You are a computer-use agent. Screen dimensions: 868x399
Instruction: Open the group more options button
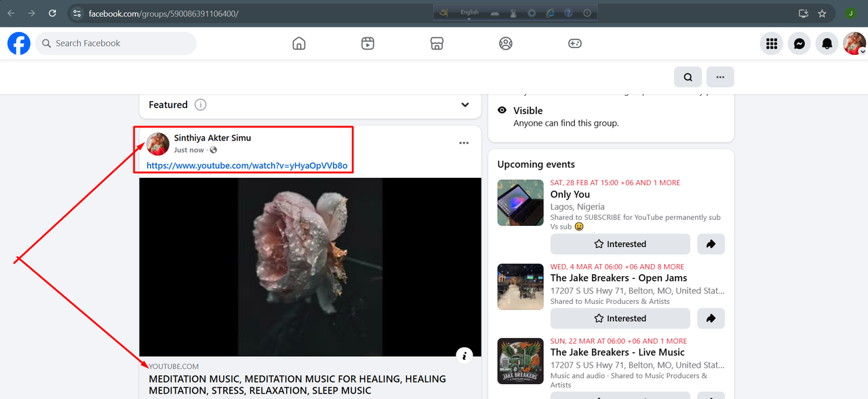720,77
